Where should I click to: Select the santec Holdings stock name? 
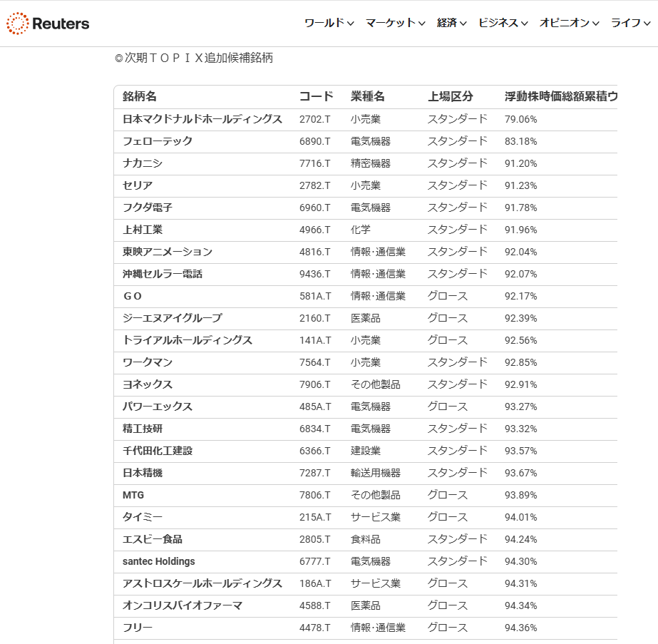(159, 562)
